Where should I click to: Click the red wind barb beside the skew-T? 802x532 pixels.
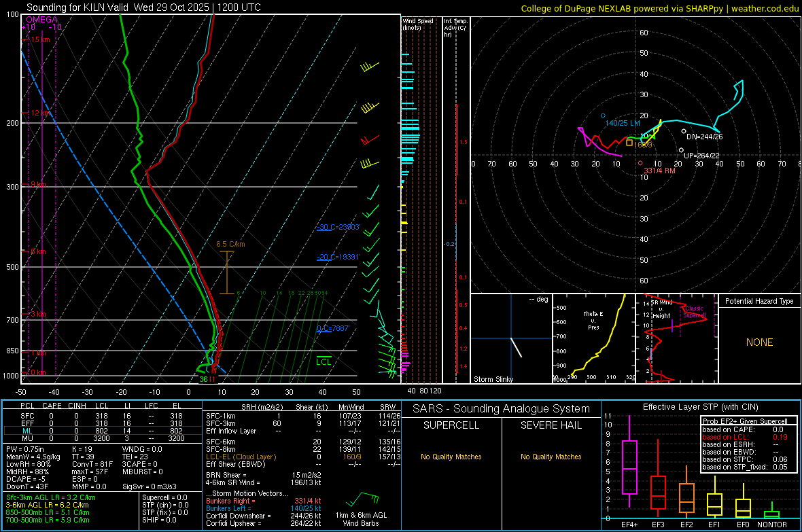click(370, 139)
